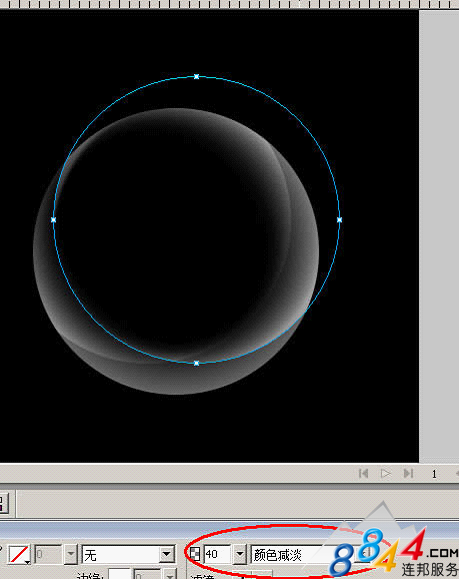Click the first frame playback button
This screenshot has height=579, width=459.
click(363, 473)
